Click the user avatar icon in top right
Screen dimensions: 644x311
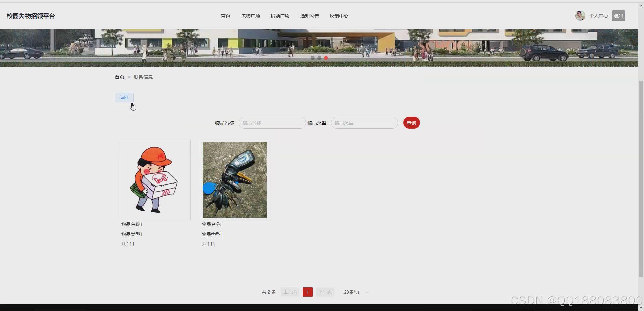click(580, 15)
